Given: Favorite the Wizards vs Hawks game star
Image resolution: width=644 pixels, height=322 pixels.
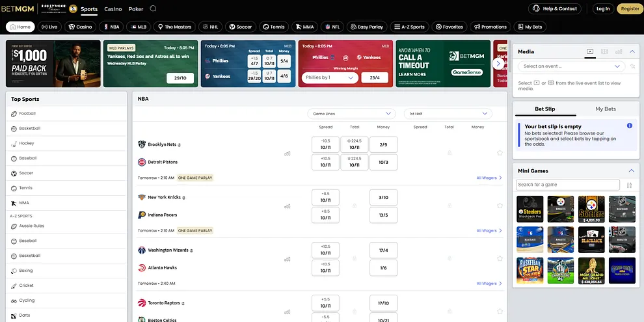Looking at the screenshot, I should click(500, 258).
